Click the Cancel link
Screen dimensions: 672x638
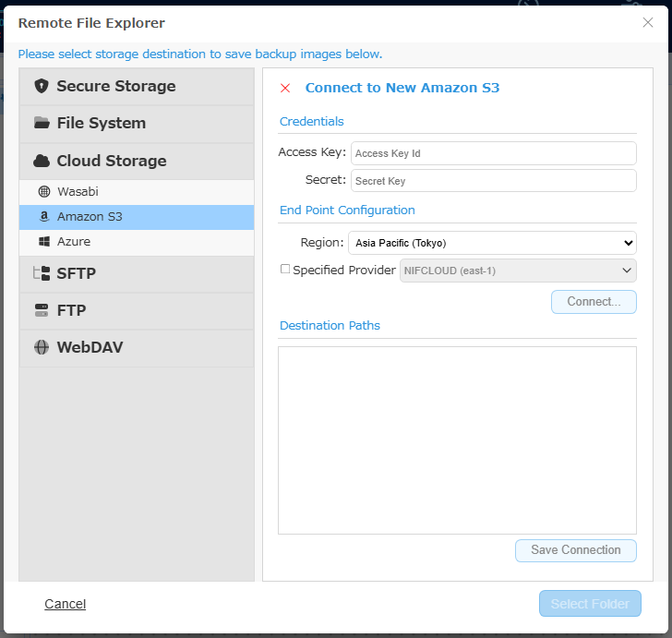coord(66,604)
